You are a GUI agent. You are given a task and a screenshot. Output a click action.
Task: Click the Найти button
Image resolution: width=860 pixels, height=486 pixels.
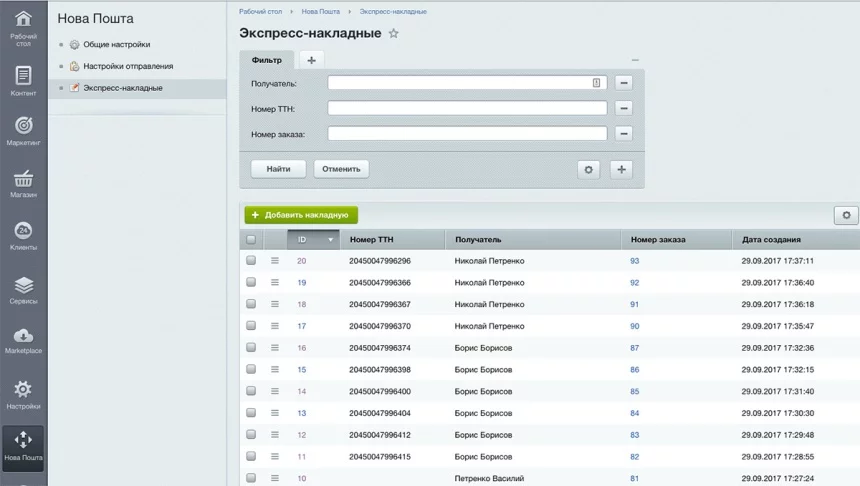pyautogui.click(x=278, y=169)
